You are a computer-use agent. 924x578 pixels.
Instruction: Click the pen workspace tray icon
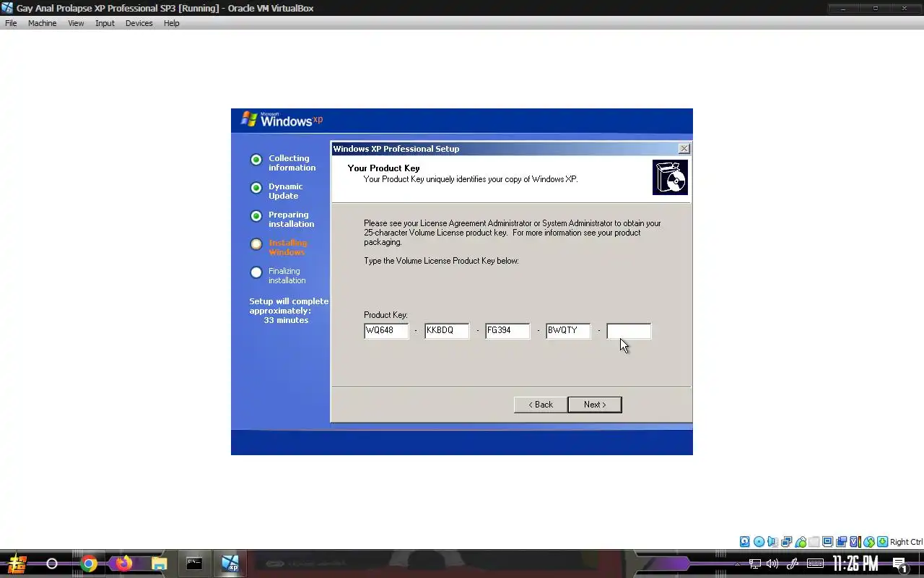point(792,564)
